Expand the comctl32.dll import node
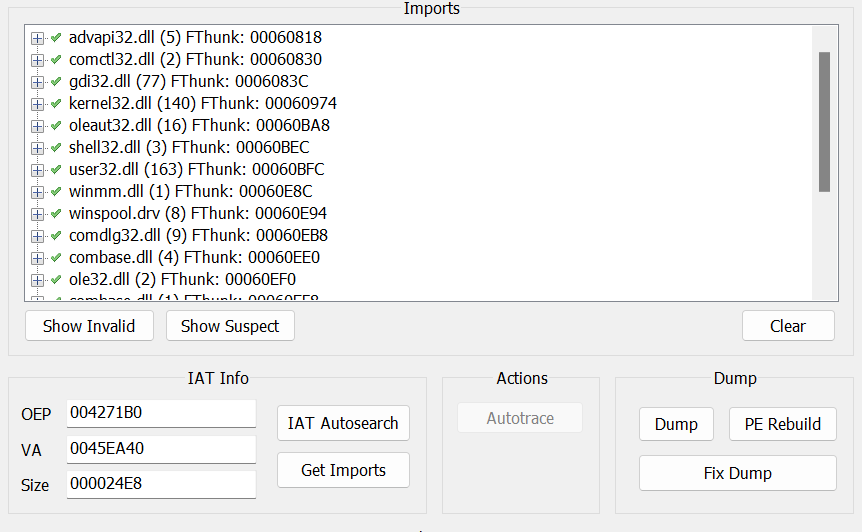Viewport: 862px width, 532px height. coord(37,60)
